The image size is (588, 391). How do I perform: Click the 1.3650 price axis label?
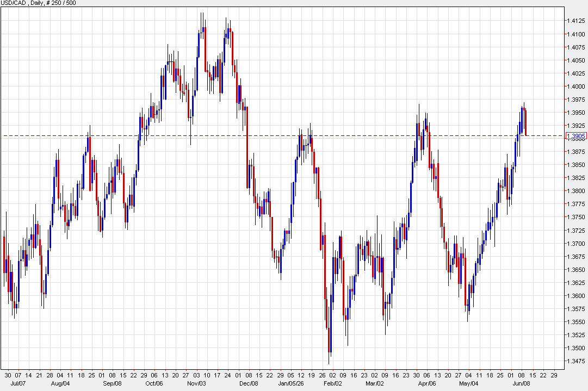(x=575, y=270)
